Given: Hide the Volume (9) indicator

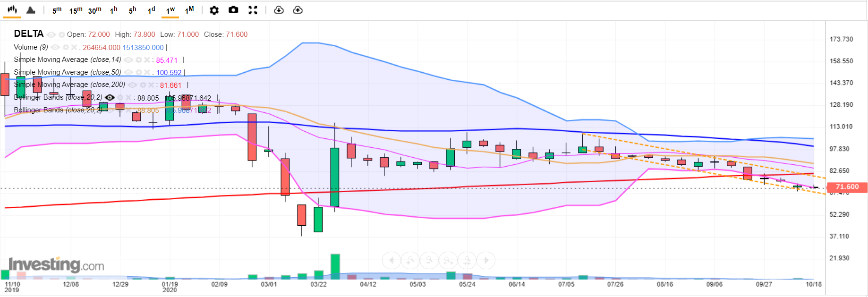Looking at the screenshot, I should coord(55,47).
